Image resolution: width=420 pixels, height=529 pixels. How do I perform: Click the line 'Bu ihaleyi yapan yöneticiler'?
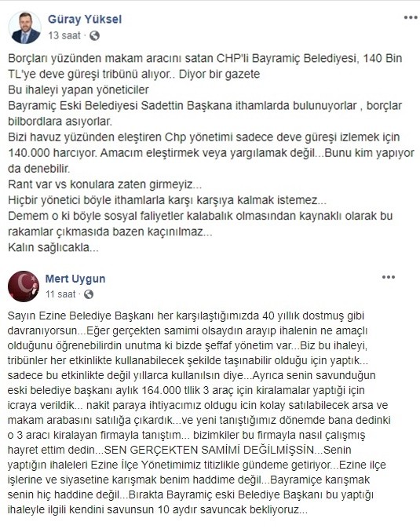click(79, 90)
